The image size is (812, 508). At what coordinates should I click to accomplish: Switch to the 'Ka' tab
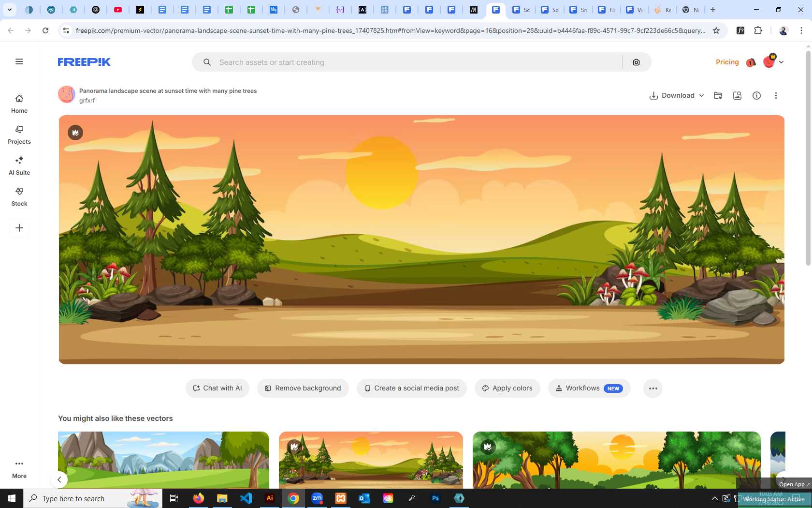click(x=663, y=10)
